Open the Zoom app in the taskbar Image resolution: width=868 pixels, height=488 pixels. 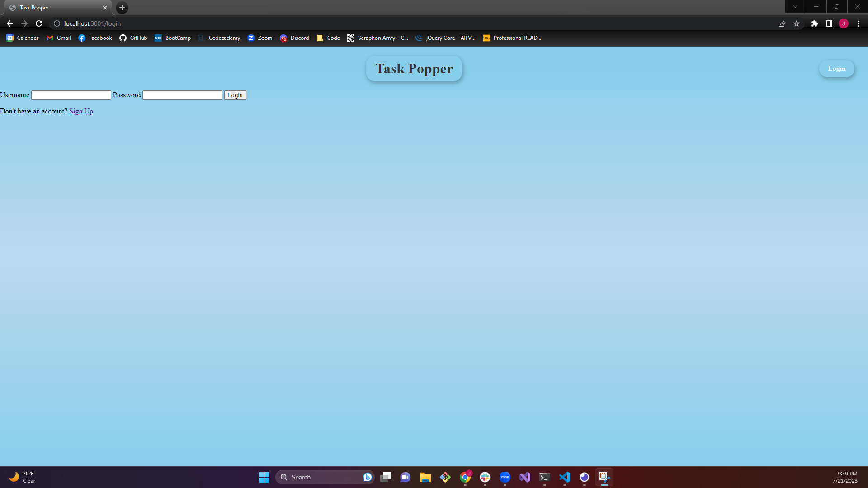pyautogui.click(x=505, y=477)
